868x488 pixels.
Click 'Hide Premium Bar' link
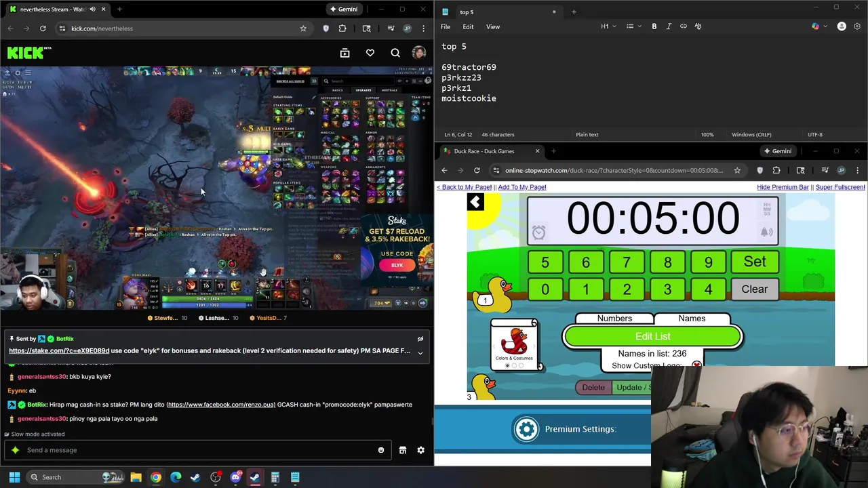[x=783, y=187]
